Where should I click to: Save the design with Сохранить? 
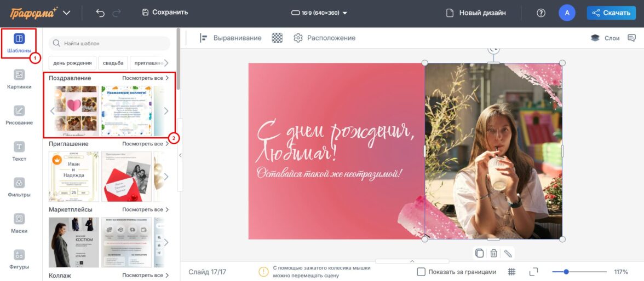(165, 13)
